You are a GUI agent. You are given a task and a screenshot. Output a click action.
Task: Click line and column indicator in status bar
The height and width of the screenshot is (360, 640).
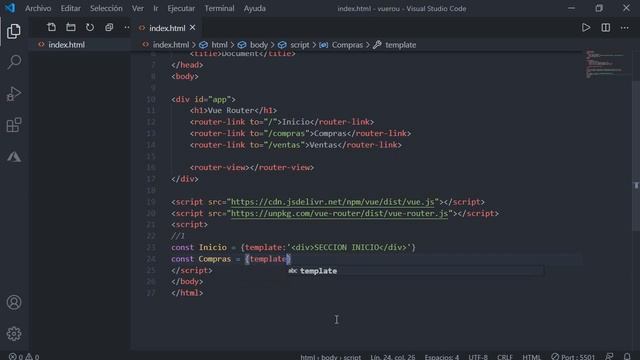pos(393,357)
